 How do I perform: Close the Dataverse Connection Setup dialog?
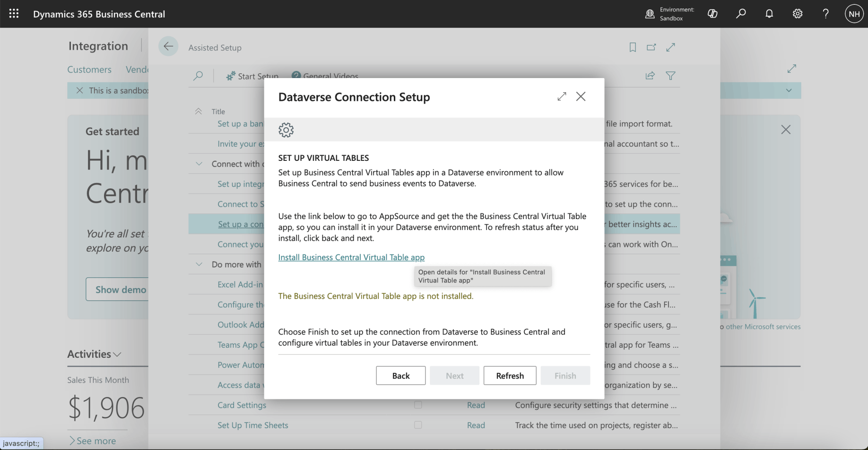tap(581, 97)
